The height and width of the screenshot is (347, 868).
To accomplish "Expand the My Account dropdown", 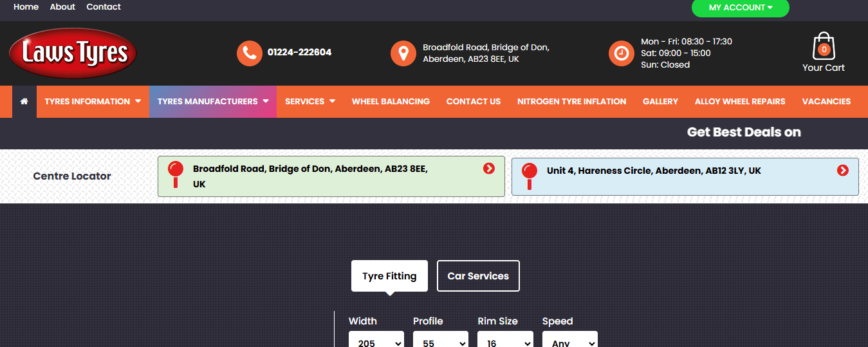I will (740, 8).
